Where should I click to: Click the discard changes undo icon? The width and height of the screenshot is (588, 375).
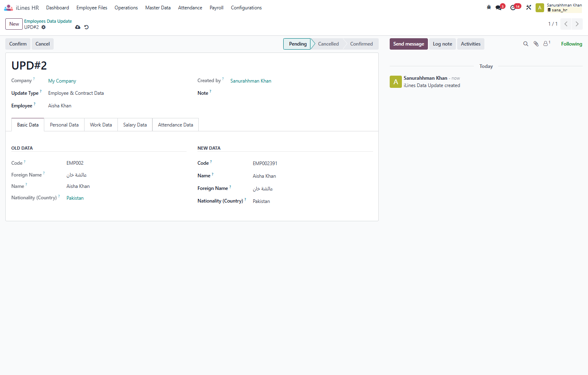click(86, 27)
